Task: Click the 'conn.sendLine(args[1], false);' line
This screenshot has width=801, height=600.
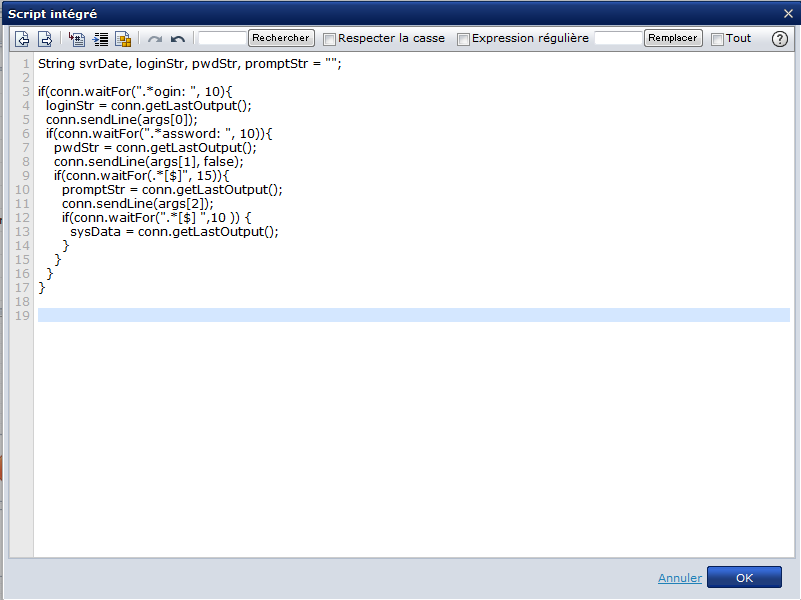Action: tap(149, 162)
